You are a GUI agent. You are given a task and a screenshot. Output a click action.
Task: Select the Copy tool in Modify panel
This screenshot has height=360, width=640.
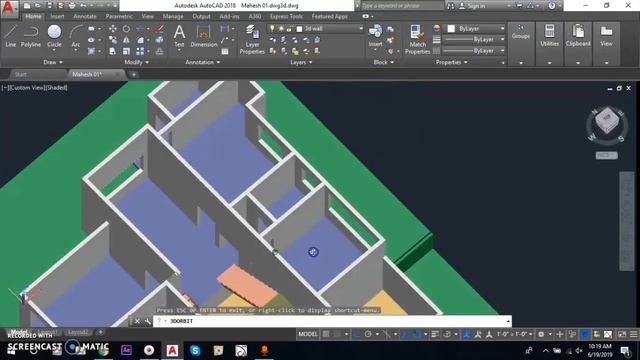pyautogui.click(x=113, y=40)
